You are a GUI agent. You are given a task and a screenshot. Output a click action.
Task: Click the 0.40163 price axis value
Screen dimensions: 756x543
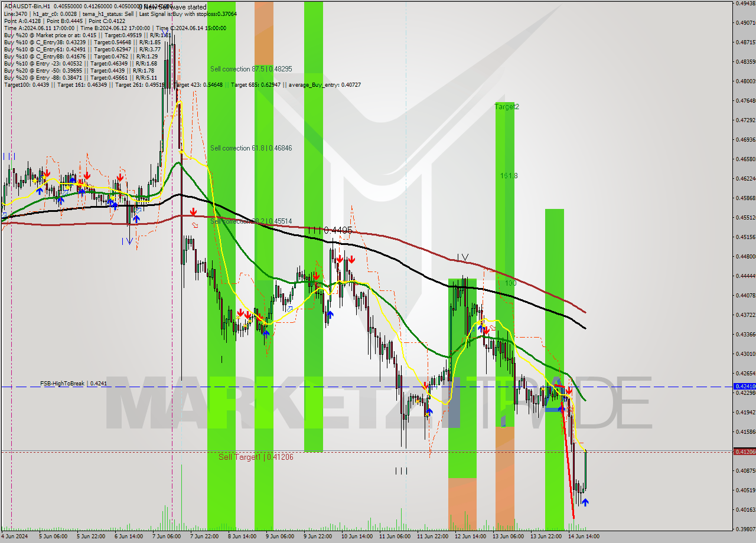745,509
